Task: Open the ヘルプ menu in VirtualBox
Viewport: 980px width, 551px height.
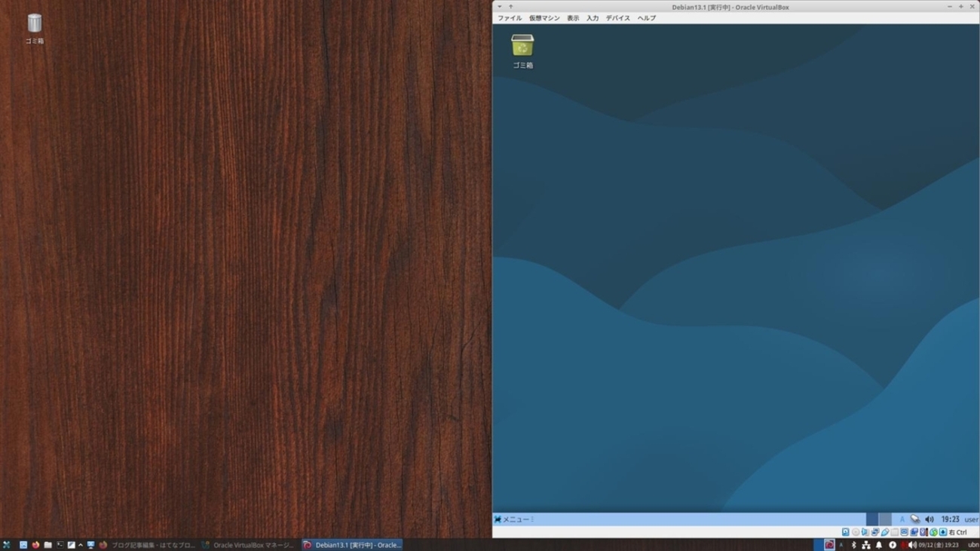Action: pos(646,18)
